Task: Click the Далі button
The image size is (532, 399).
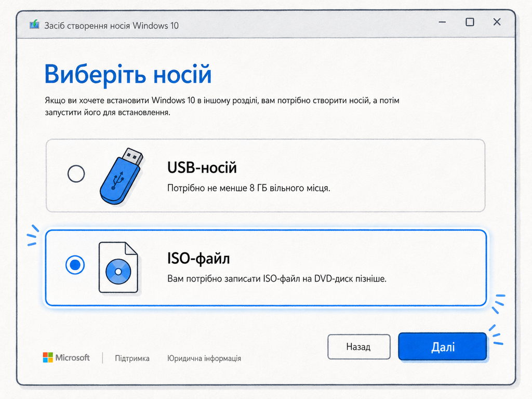Action: 443,347
